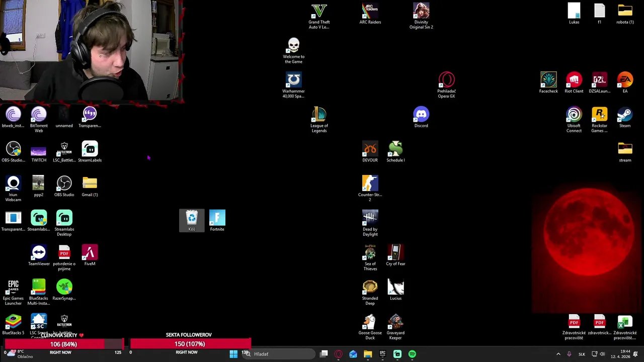This screenshot has width=644, height=362.
Task: Select Dead by Daylight icon
Action: click(370, 223)
